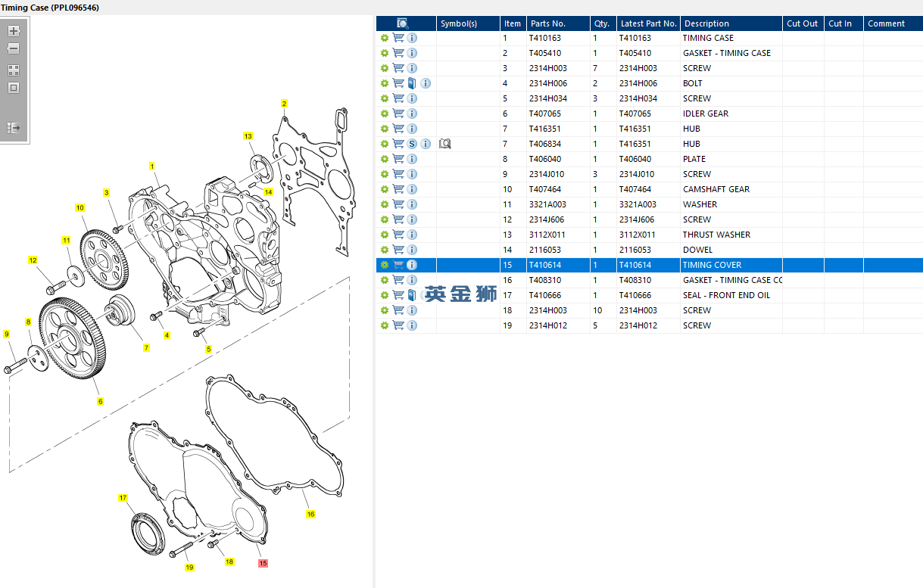Zoom in on the parts diagram
The width and height of the screenshot is (923, 588).
(14, 32)
